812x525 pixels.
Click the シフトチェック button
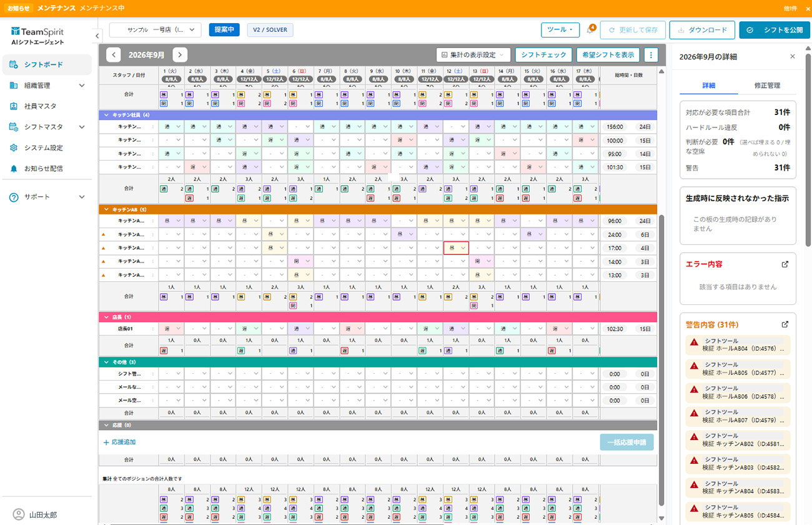point(543,55)
